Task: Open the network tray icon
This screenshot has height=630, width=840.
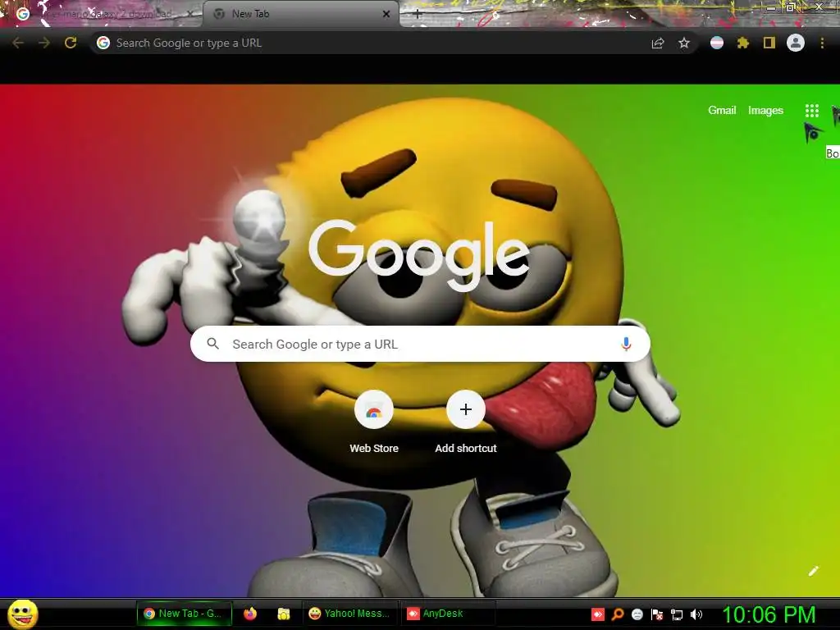Action: (x=677, y=614)
